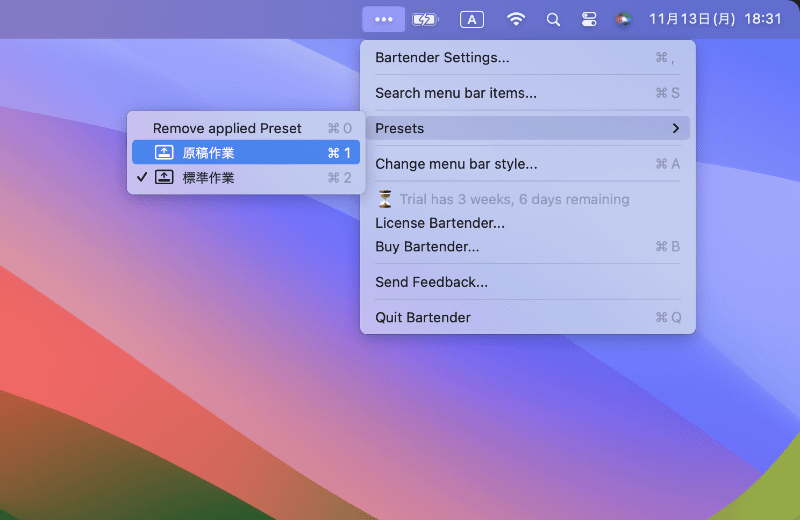Apply the 原稿作業 preset
Viewport: 800px width, 520px height.
(x=246, y=153)
